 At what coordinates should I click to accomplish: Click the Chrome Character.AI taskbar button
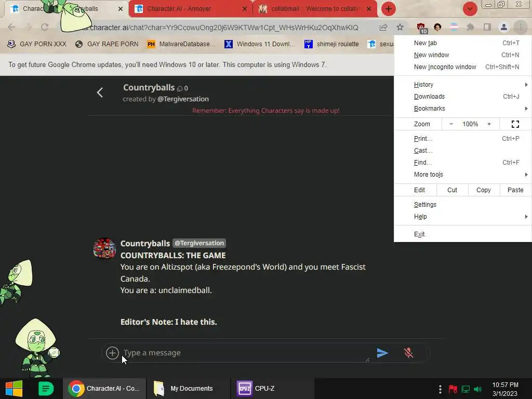click(x=104, y=389)
